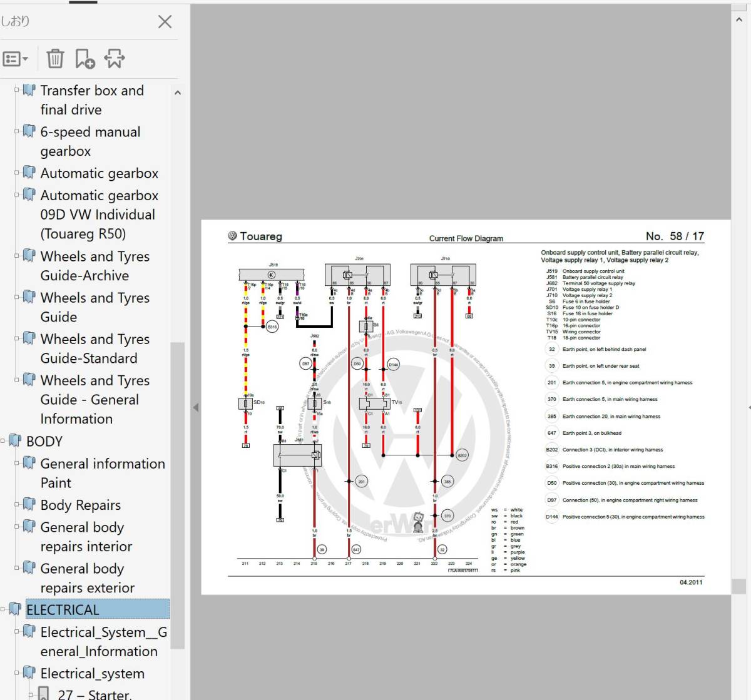
Task: Click bookmark icon beside '6-speed manual gearbox'
Action: (x=29, y=131)
